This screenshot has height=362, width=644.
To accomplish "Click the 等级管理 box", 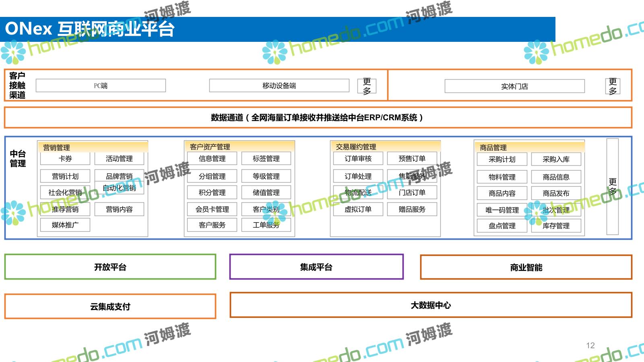I will (x=266, y=176).
